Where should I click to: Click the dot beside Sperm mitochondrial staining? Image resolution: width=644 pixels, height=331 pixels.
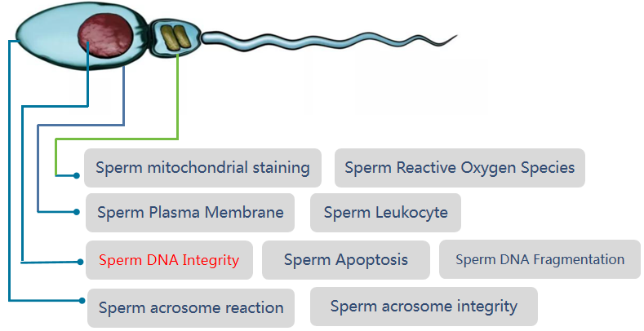pos(77,175)
